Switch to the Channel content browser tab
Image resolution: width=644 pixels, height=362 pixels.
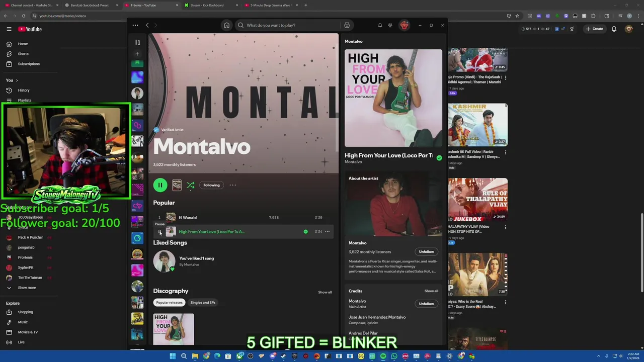[x=31, y=5]
